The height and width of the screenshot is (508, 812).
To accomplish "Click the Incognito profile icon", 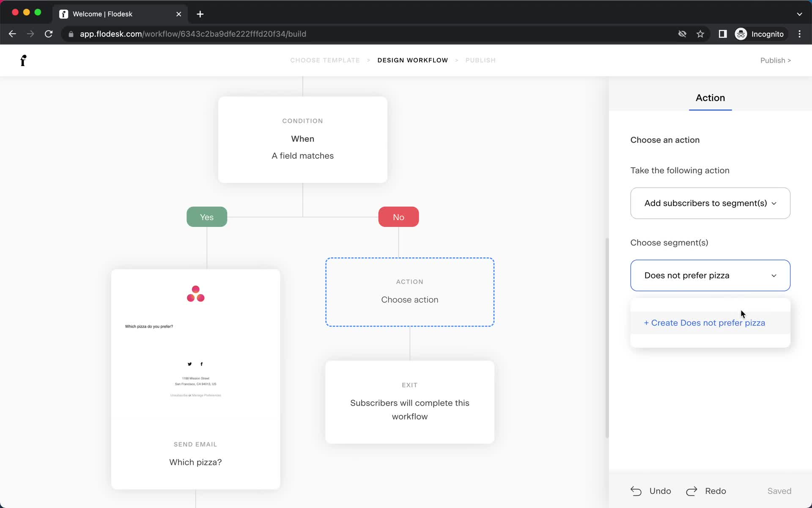I will pos(741,33).
